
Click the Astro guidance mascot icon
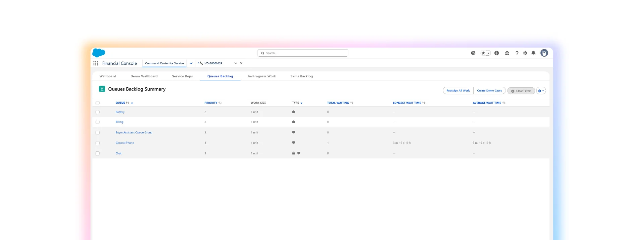473,53
